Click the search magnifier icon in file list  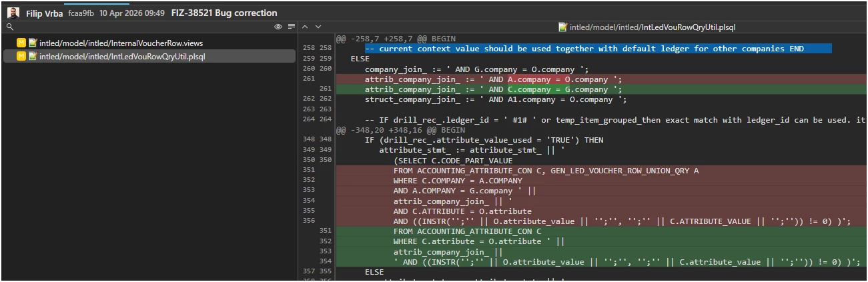9,27
